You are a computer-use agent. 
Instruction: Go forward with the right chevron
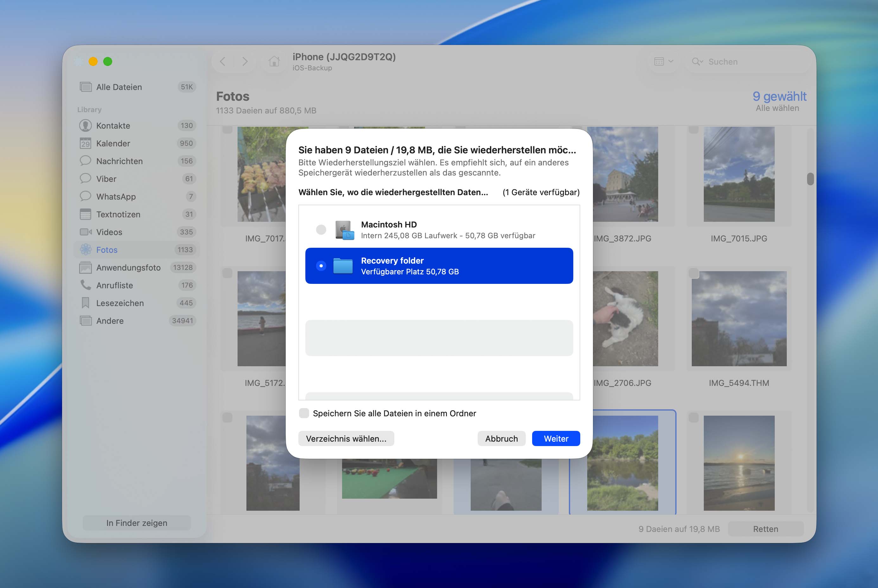pos(245,61)
